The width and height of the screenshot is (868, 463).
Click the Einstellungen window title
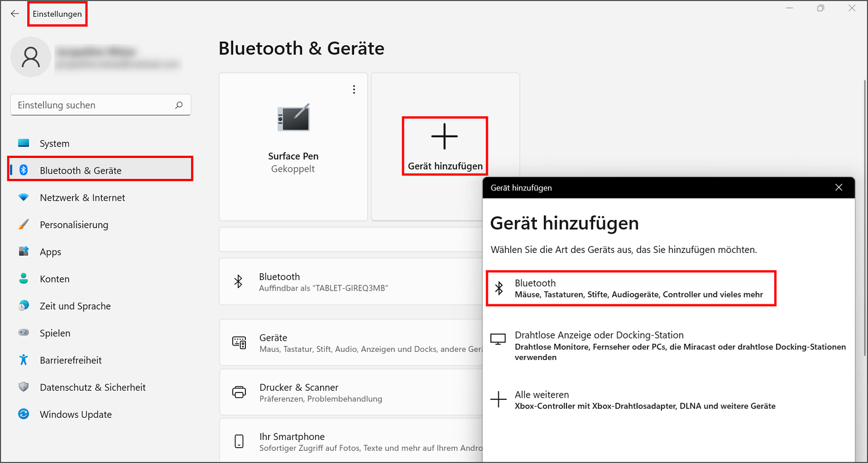click(x=57, y=14)
